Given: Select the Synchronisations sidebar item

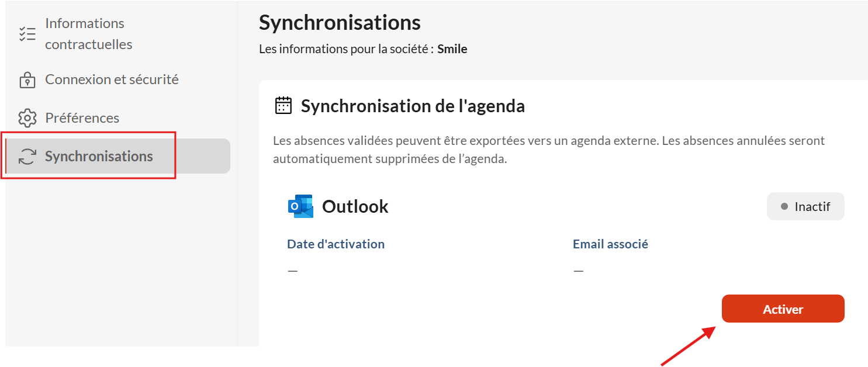Looking at the screenshot, I should (117, 156).
